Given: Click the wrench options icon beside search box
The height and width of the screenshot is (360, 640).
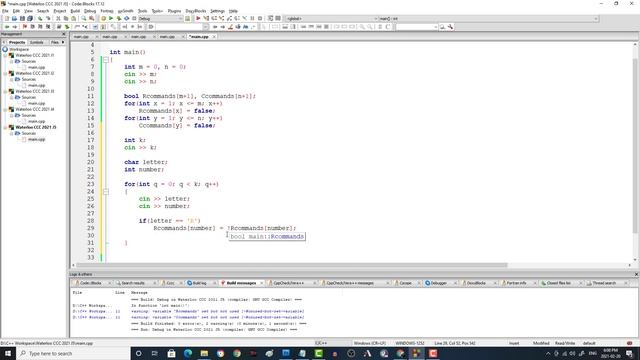Looking at the screenshot, I should click(x=451, y=27).
